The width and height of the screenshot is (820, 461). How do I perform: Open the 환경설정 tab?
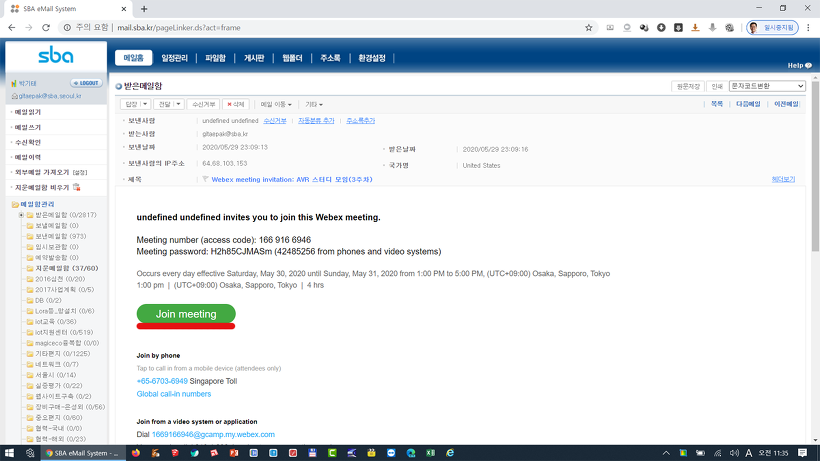pyautogui.click(x=372, y=58)
